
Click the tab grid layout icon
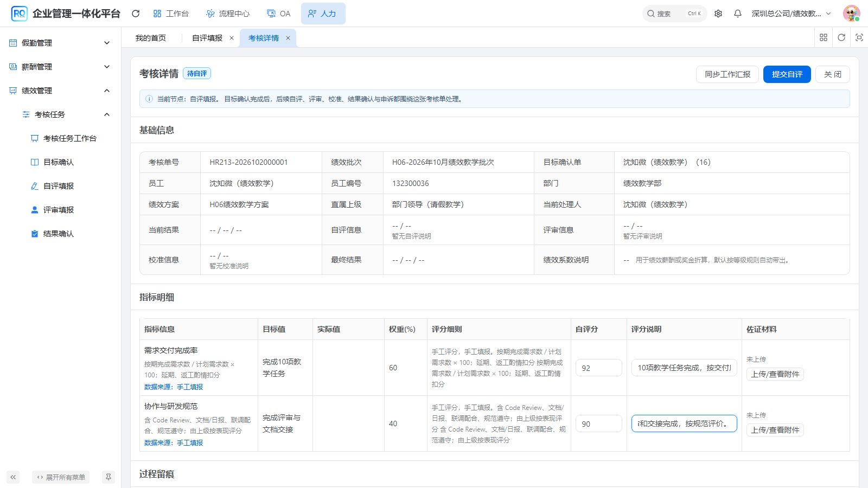824,37
